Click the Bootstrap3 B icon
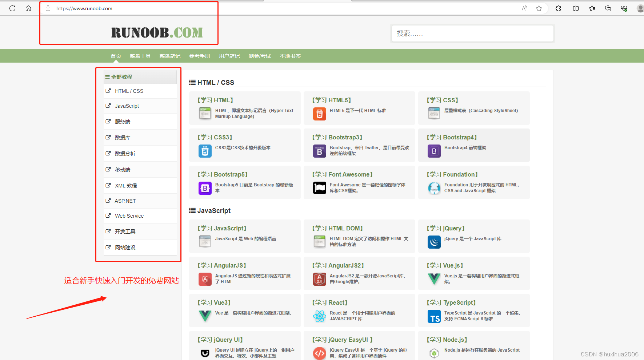The height and width of the screenshot is (360, 644). tap(320, 151)
